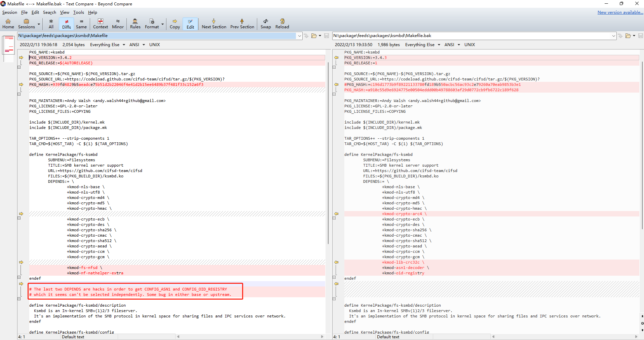Image resolution: width=644 pixels, height=340 pixels.
Task: Save the left file with disk icon
Action: [x=327, y=36]
